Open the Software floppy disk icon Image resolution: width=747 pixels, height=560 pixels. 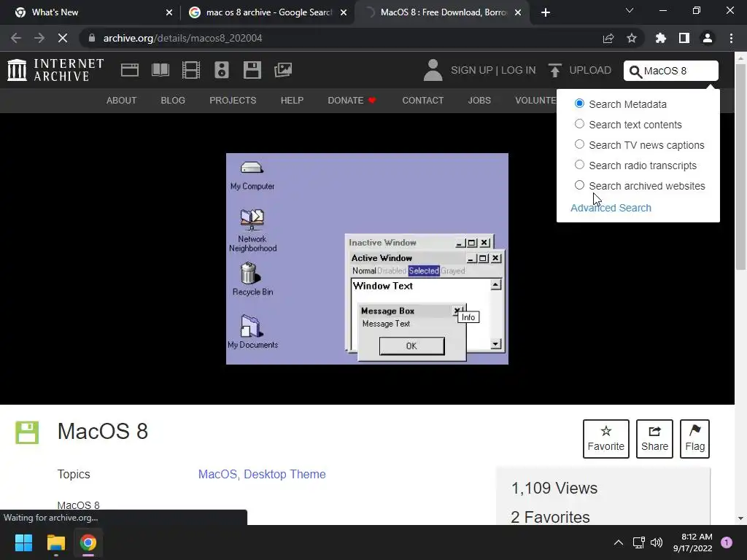click(x=252, y=70)
